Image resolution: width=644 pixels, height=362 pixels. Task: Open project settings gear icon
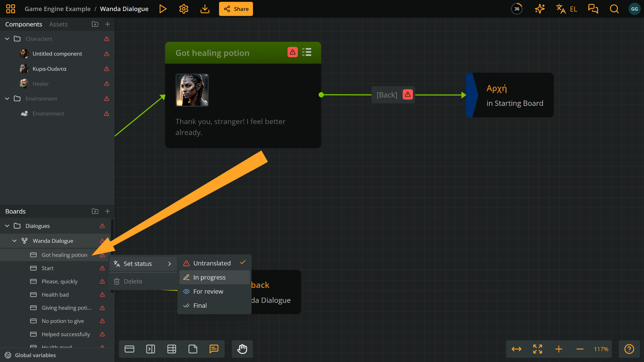click(184, 9)
